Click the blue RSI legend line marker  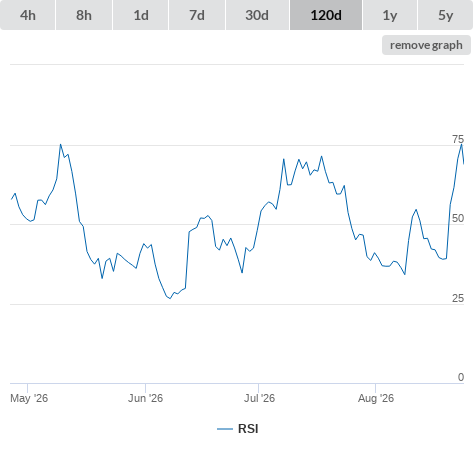[x=225, y=429]
